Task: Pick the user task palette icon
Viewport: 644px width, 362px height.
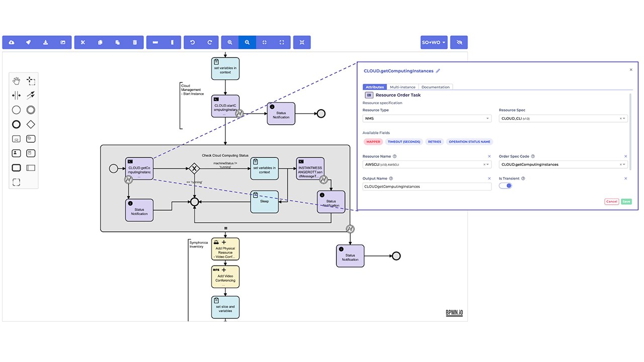Action: [x=16, y=153]
